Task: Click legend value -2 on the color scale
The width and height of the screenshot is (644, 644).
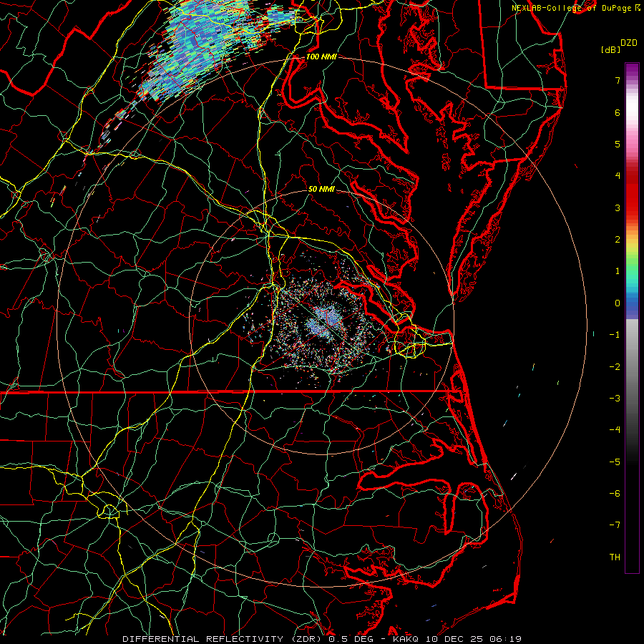Action: pos(615,367)
